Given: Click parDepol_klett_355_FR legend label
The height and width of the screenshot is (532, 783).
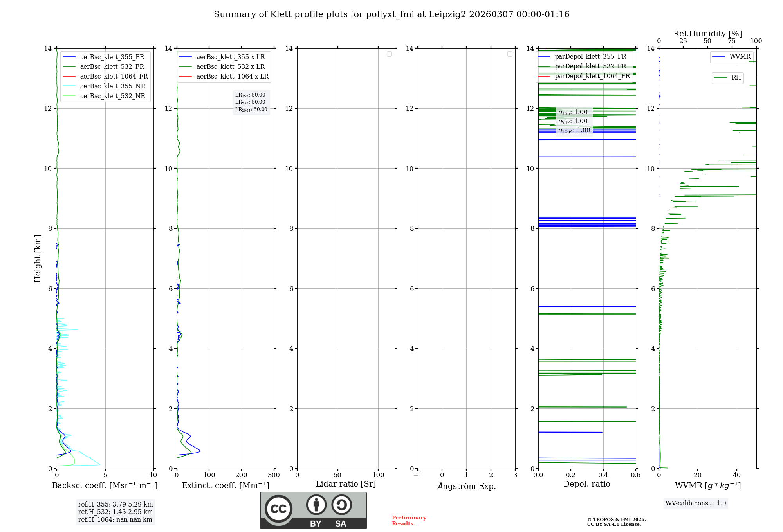Looking at the screenshot, I should click(590, 57).
